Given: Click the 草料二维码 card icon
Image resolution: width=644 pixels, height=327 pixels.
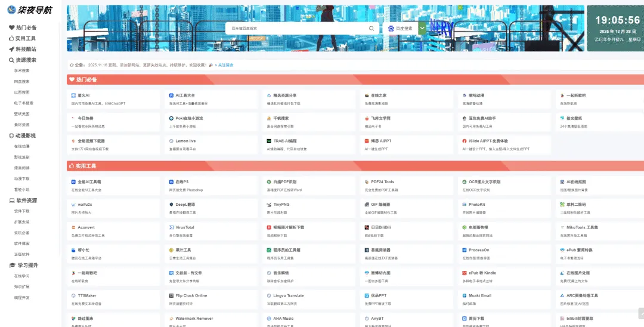Looking at the screenshot, I should coord(562,205).
